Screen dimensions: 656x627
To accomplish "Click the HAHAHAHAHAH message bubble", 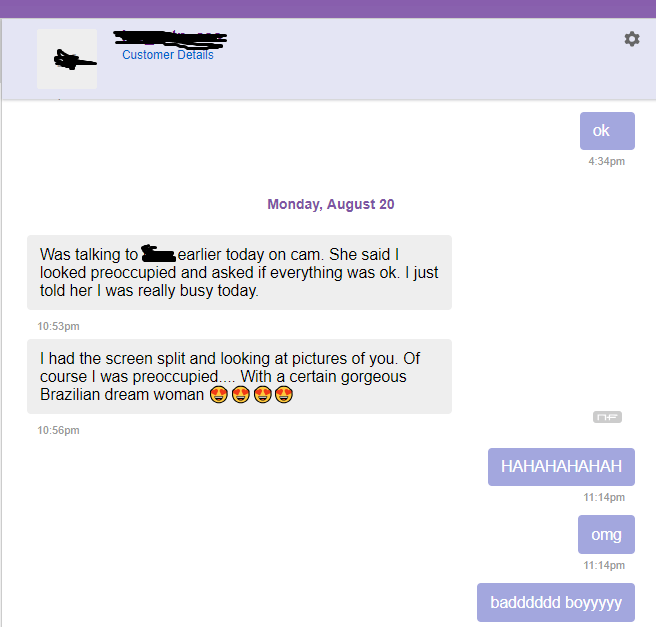I will [561, 467].
